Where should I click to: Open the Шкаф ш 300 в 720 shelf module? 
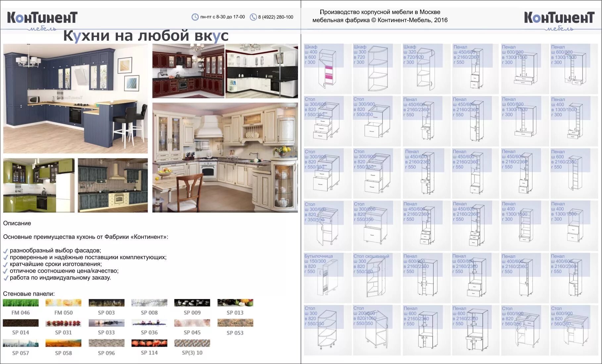[377, 69]
